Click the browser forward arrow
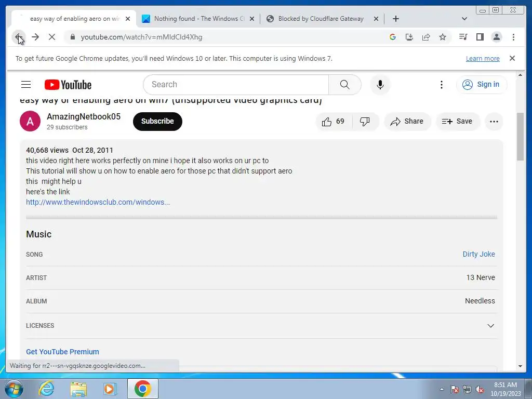 pos(35,37)
